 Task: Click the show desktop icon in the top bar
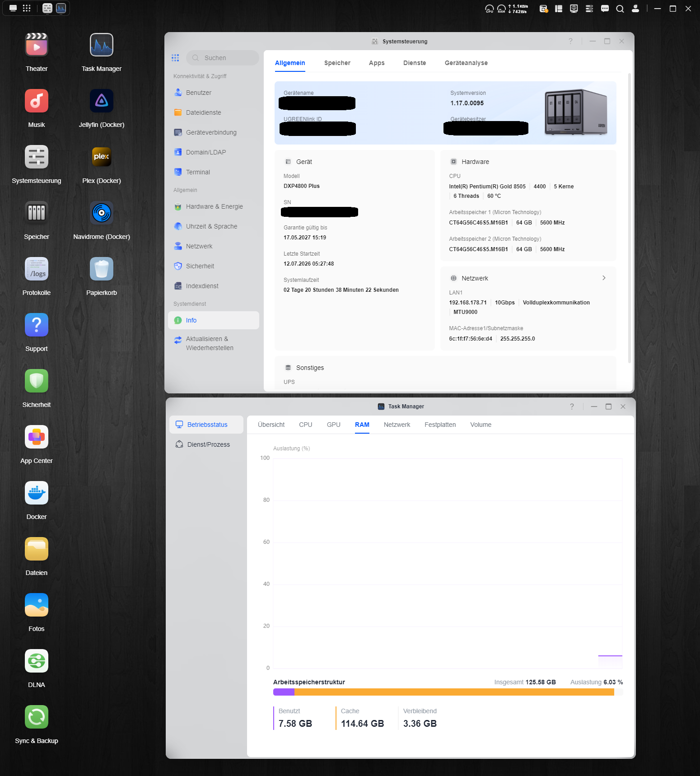[x=13, y=8]
